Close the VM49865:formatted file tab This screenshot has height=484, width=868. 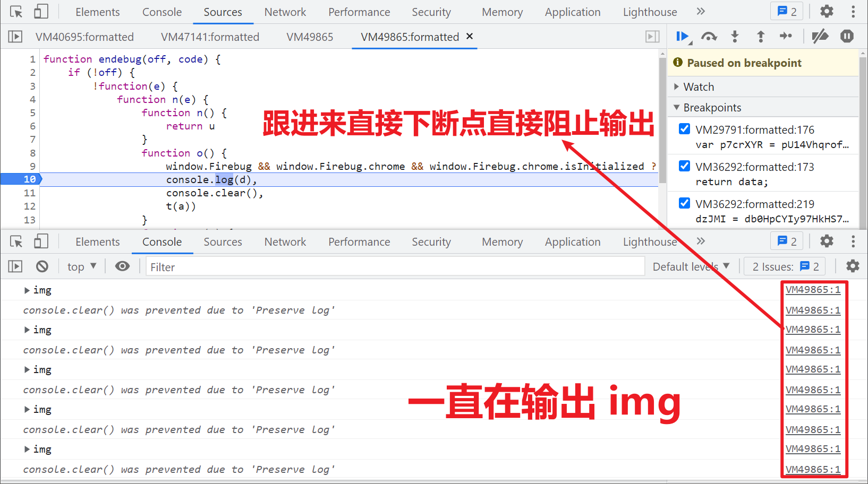click(x=470, y=36)
